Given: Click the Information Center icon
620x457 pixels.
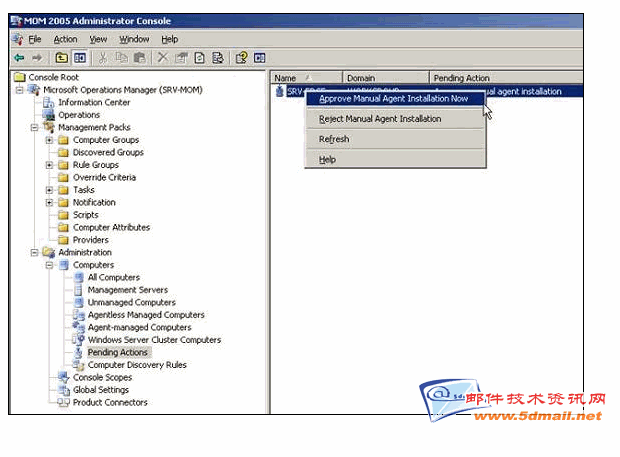Looking at the screenshot, I should pyautogui.click(x=49, y=102).
